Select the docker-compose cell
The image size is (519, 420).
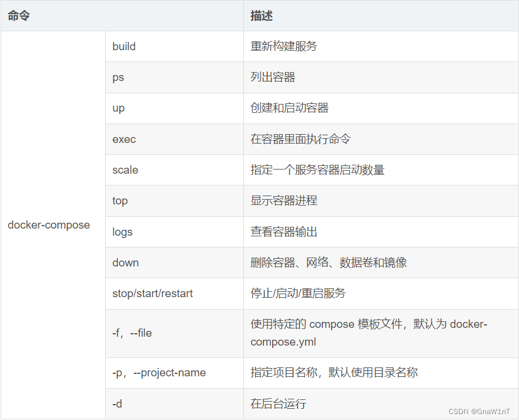[x=49, y=225]
